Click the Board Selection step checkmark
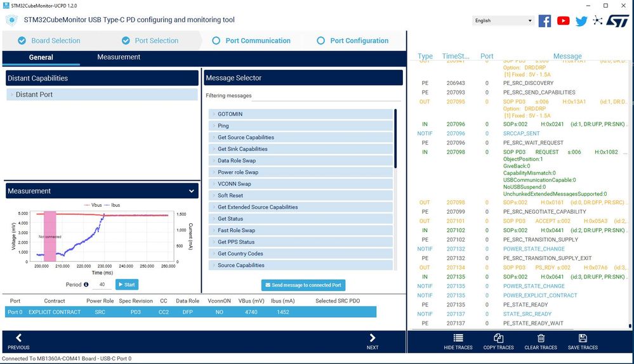Viewport: 634px width, 364px height. point(22,41)
